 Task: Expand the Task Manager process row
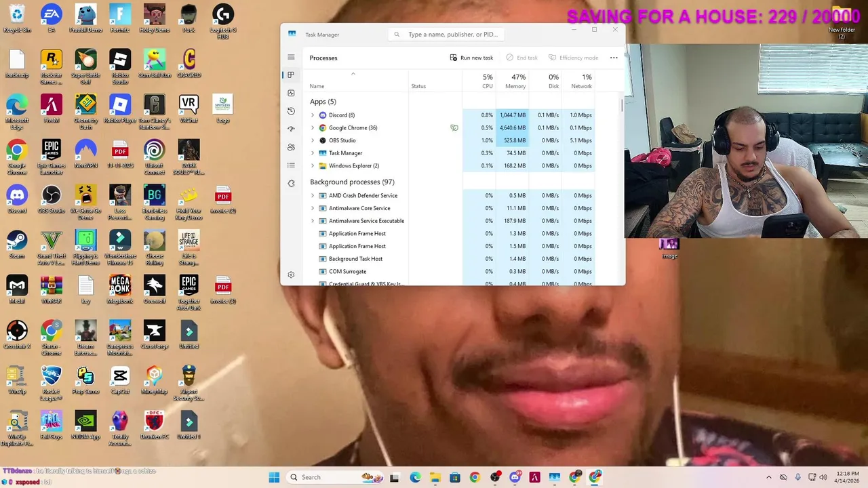pyautogui.click(x=313, y=153)
